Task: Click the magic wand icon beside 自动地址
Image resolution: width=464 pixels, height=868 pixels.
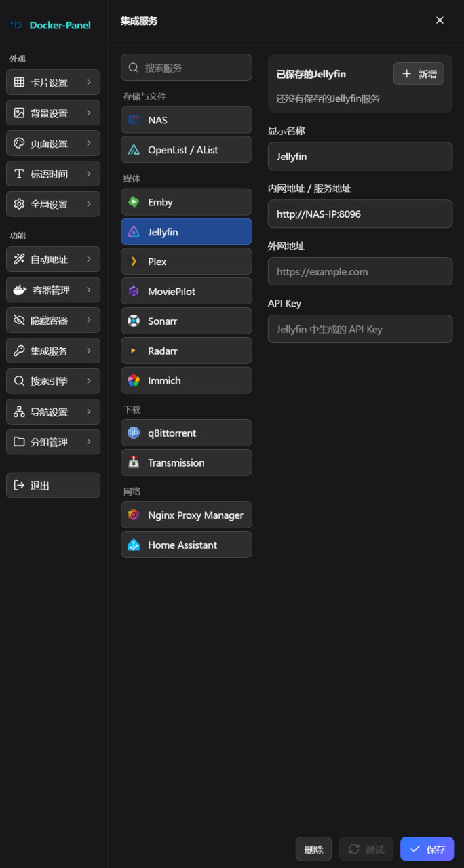Action: (19, 259)
